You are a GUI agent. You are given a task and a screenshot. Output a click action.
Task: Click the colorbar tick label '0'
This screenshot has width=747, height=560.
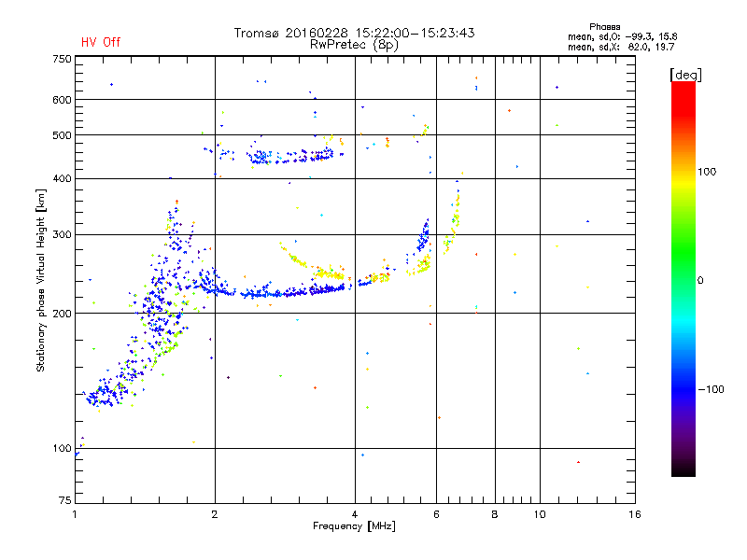[x=700, y=281]
